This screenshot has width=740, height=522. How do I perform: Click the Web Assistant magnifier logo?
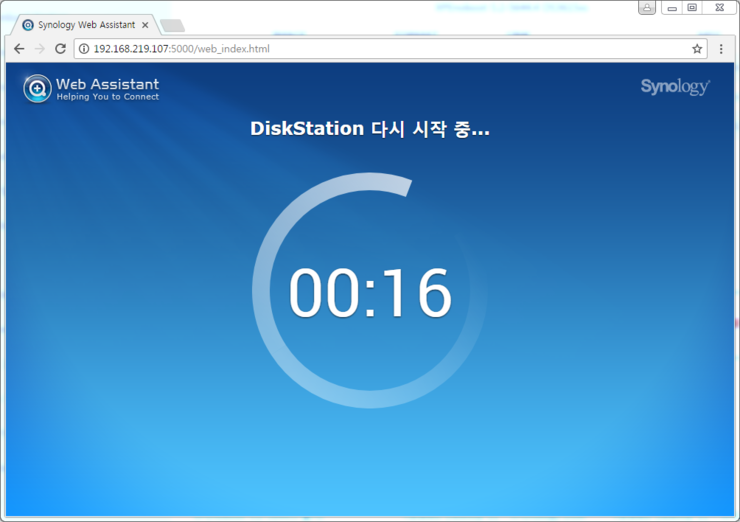[37, 88]
